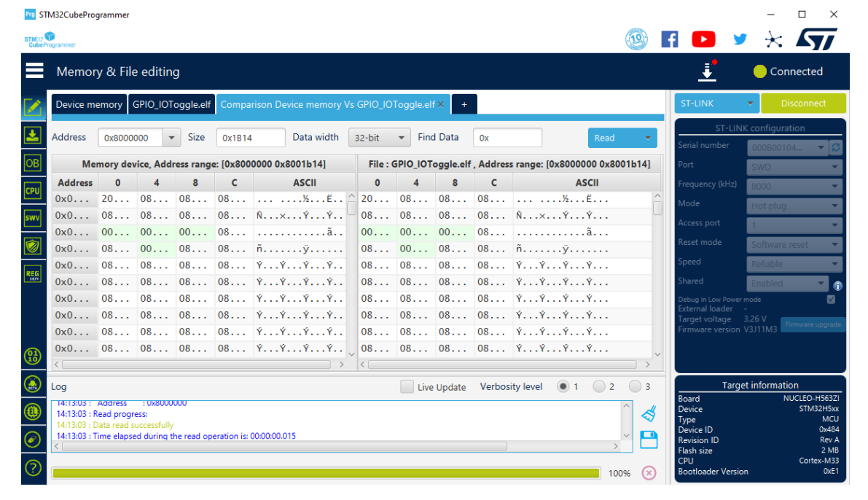868x500 pixels.
Task: Open the ST-LINK interface dropdown
Action: pyautogui.click(x=716, y=103)
